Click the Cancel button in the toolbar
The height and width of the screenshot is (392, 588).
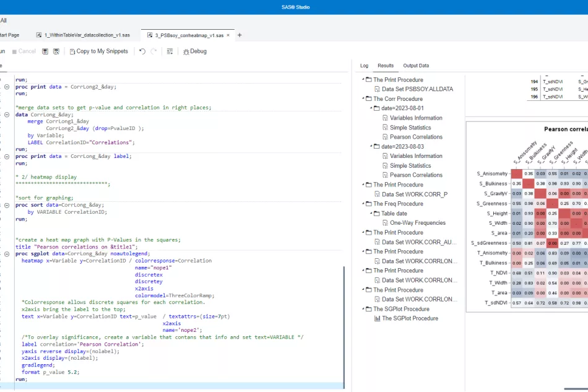point(24,51)
